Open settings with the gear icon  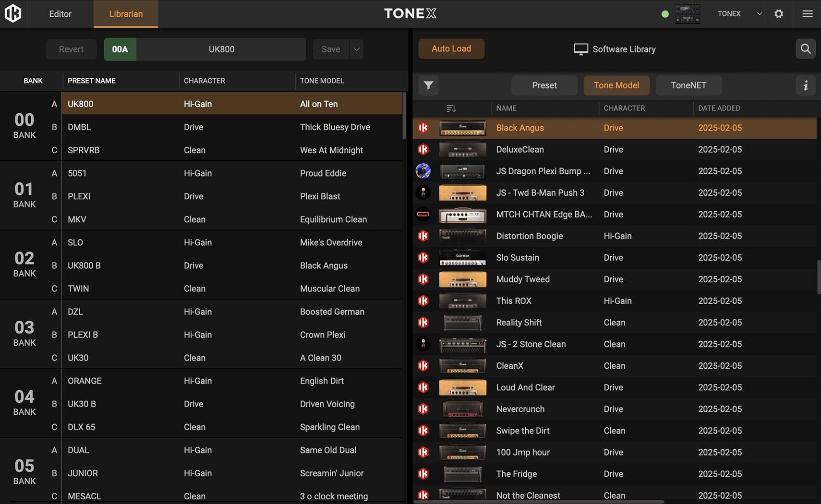point(779,13)
